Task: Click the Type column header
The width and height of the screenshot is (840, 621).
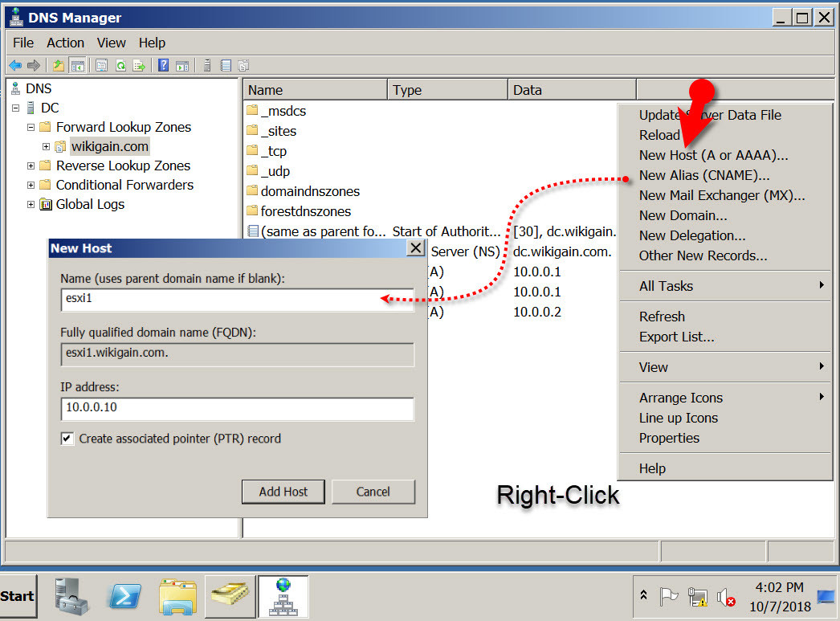Action: click(448, 90)
